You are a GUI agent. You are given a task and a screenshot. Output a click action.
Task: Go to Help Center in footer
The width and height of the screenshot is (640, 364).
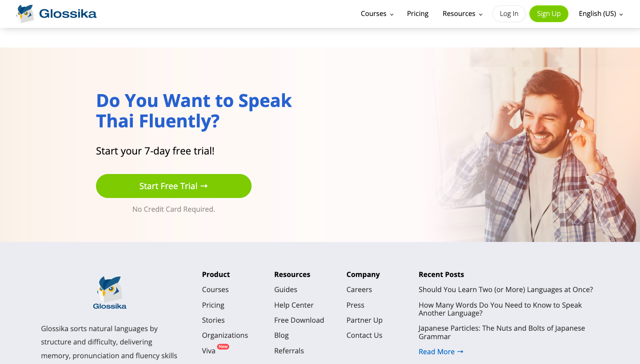(294, 305)
